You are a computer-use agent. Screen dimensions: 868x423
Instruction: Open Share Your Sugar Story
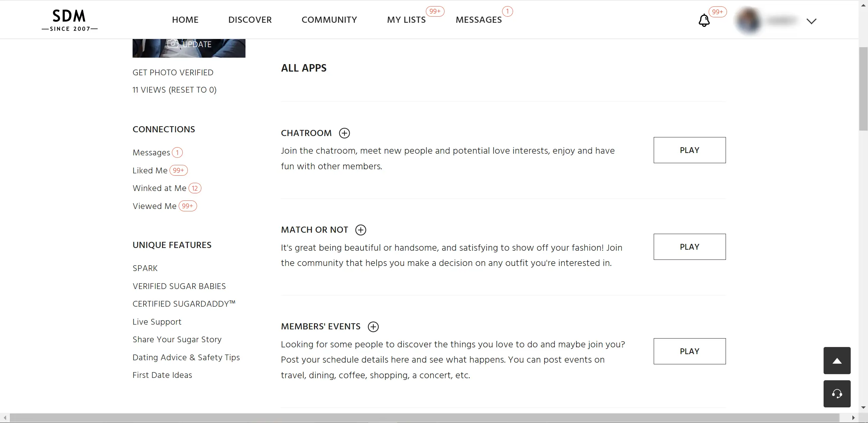[x=177, y=340]
